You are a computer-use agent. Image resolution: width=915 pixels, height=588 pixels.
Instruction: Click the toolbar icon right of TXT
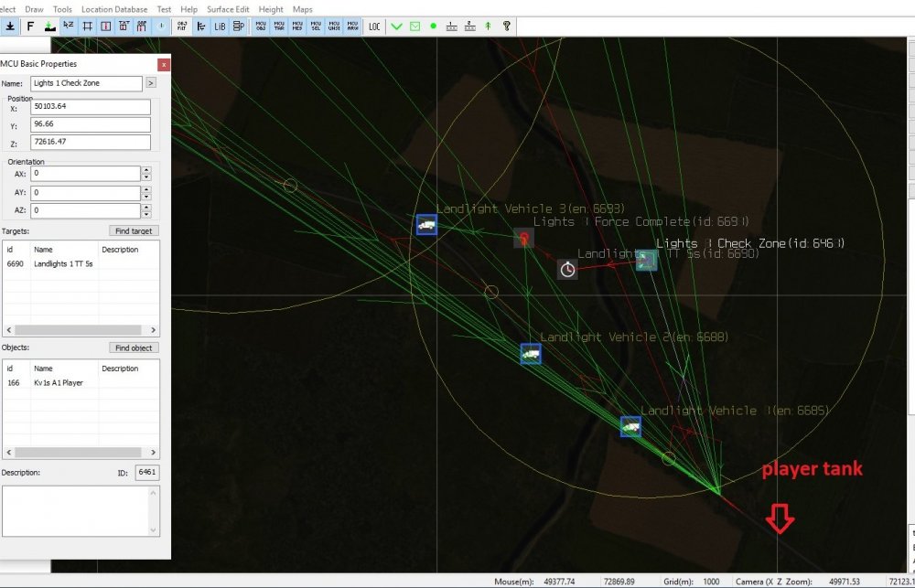[x=143, y=27]
